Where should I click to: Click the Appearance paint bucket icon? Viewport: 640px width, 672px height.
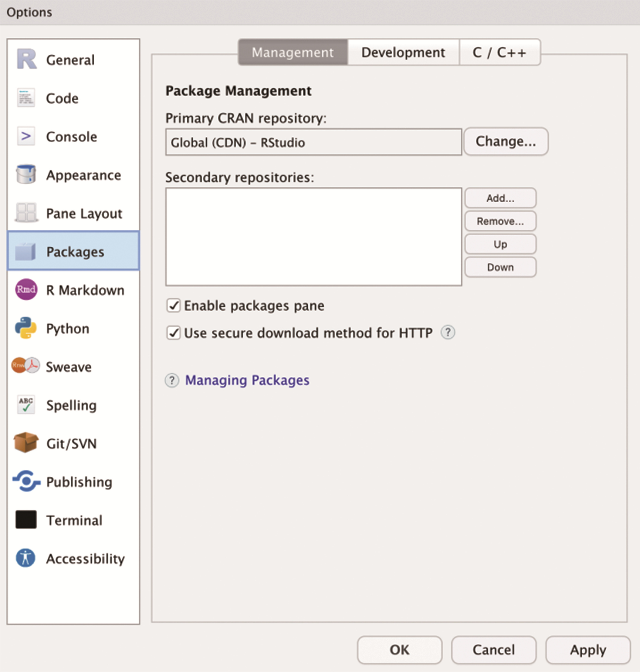click(x=26, y=174)
